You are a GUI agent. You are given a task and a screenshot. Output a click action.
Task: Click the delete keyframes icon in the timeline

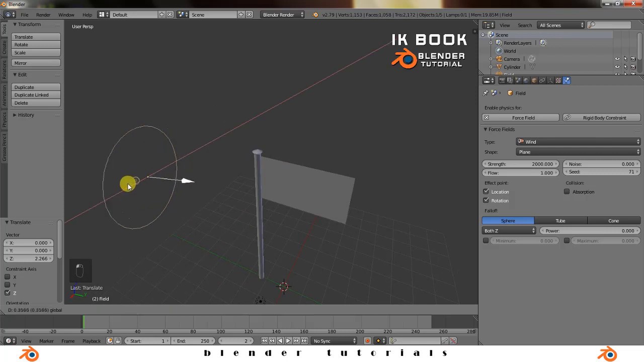[453, 341]
